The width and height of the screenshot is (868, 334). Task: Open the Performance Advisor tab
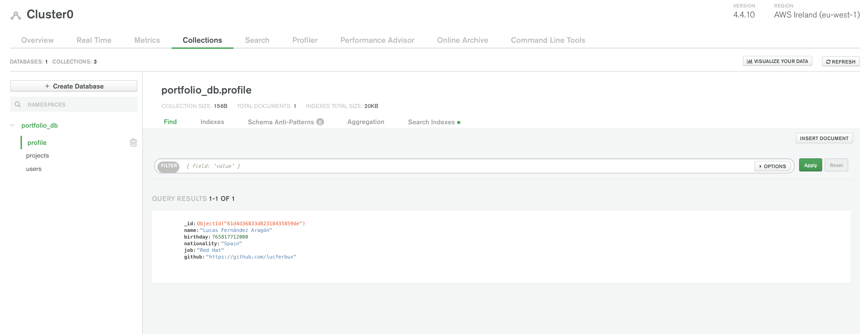tap(377, 40)
